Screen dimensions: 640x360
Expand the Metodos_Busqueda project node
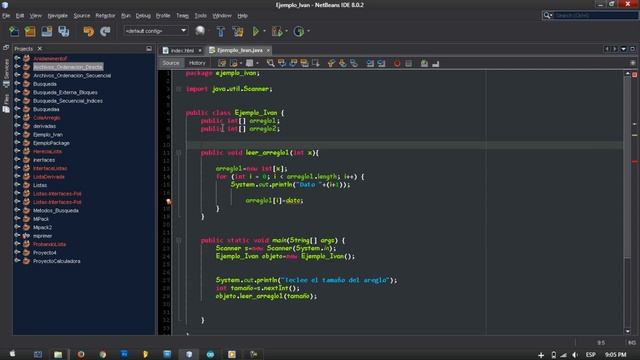pos(17,210)
